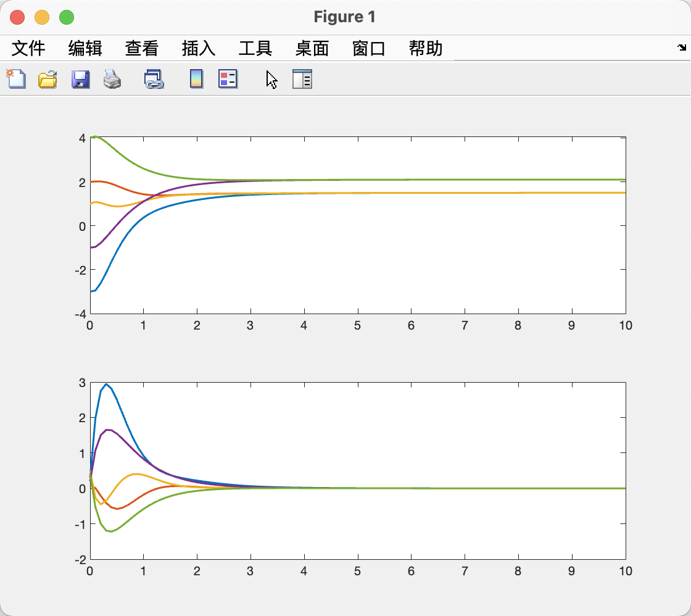The image size is (691, 616).
Task: Insert a legend using the toolbar icon
Action: click(x=228, y=79)
